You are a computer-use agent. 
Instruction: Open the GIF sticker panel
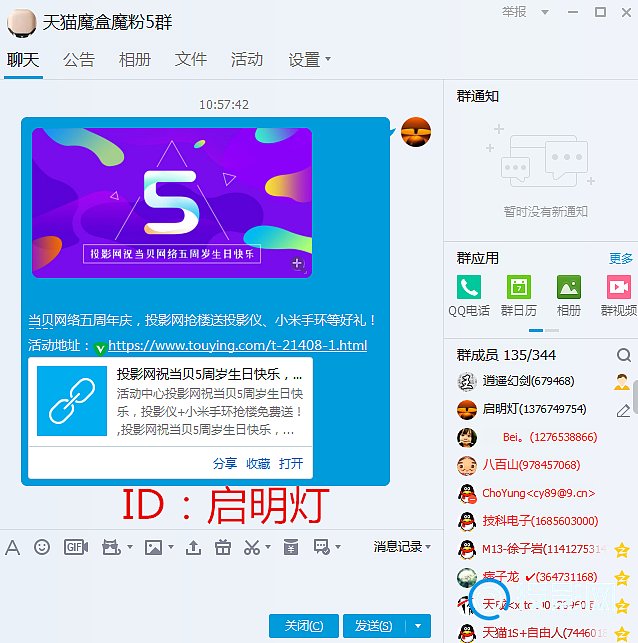coord(76,547)
